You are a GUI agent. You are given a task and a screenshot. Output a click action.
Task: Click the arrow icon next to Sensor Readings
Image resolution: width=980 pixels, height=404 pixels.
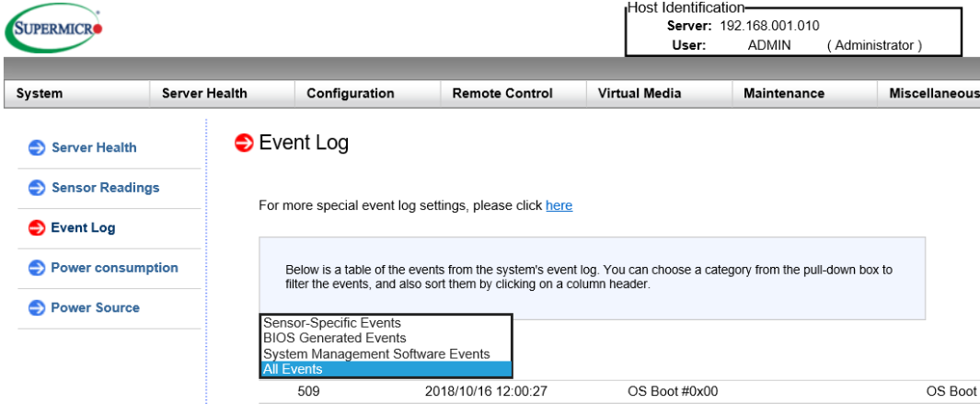37,188
